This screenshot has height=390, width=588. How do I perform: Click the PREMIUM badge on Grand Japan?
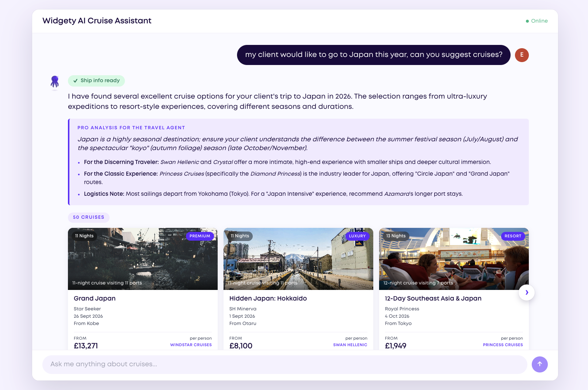[x=200, y=236]
